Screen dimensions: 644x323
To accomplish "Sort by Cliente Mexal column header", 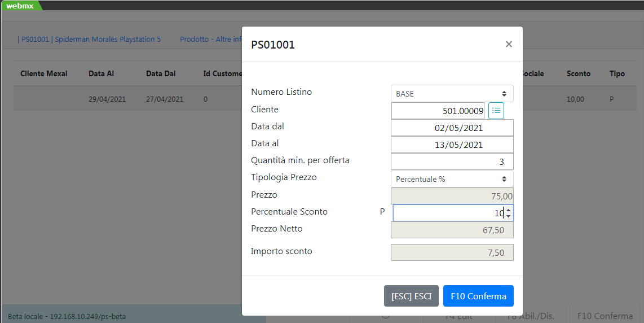I will (x=44, y=74).
